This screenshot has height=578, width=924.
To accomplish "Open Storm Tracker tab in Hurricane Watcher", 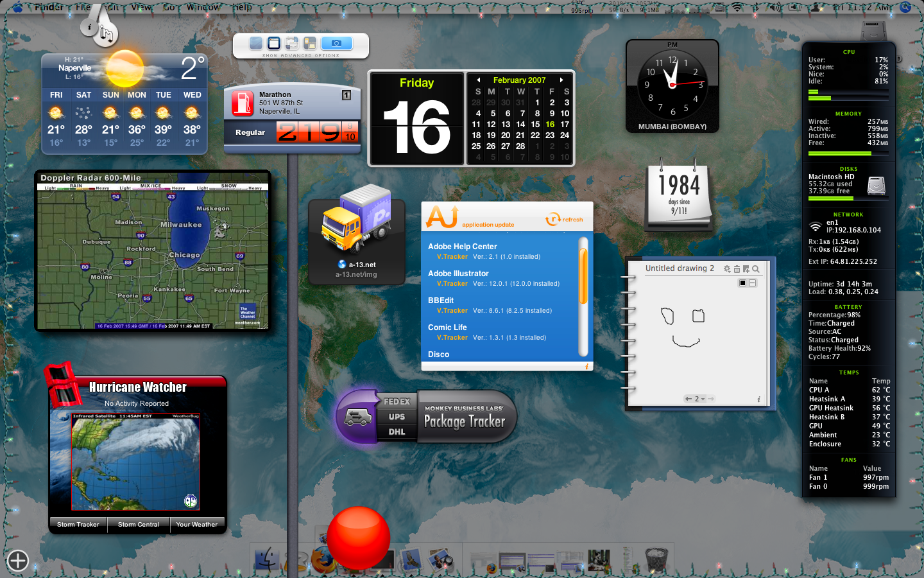I will pyautogui.click(x=78, y=525).
